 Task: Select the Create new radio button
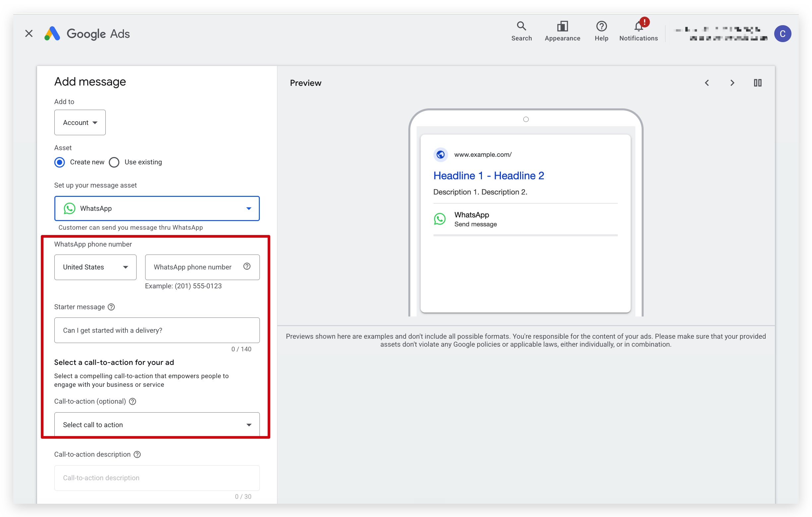[60, 162]
